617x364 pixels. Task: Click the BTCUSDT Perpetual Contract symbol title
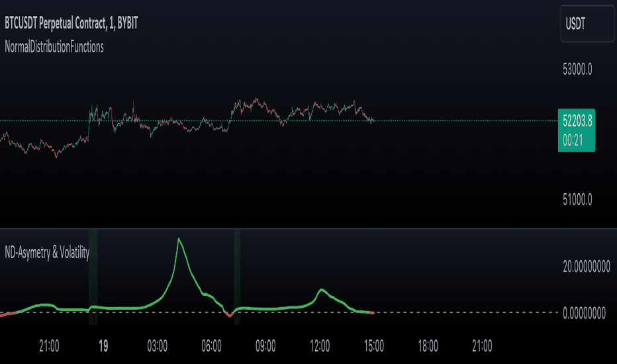click(x=71, y=23)
